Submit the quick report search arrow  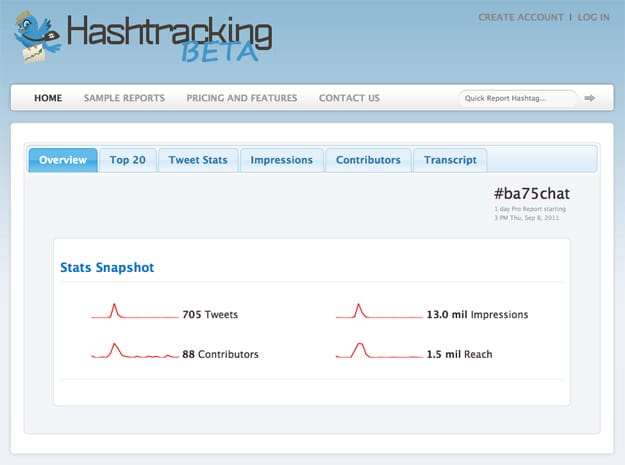point(590,98)
